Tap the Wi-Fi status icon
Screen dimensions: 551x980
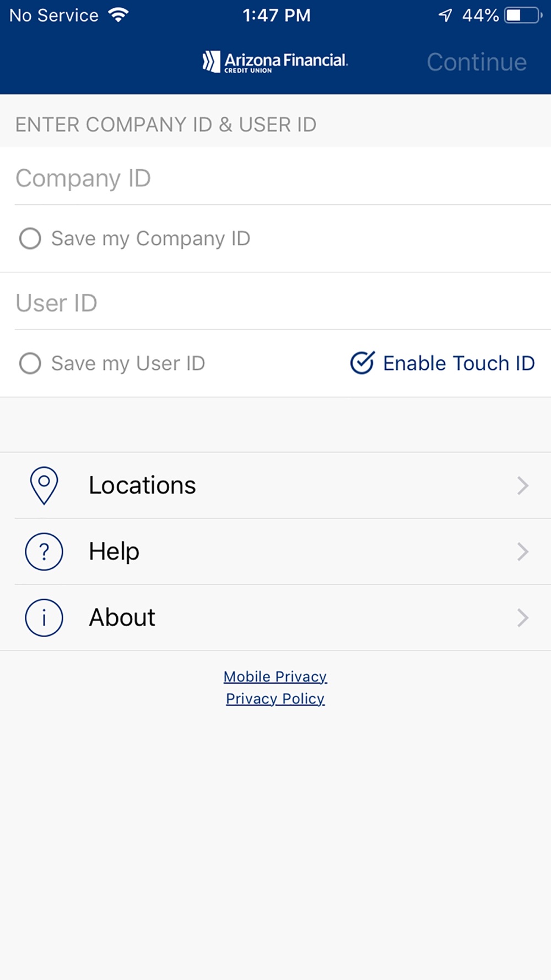118,15
